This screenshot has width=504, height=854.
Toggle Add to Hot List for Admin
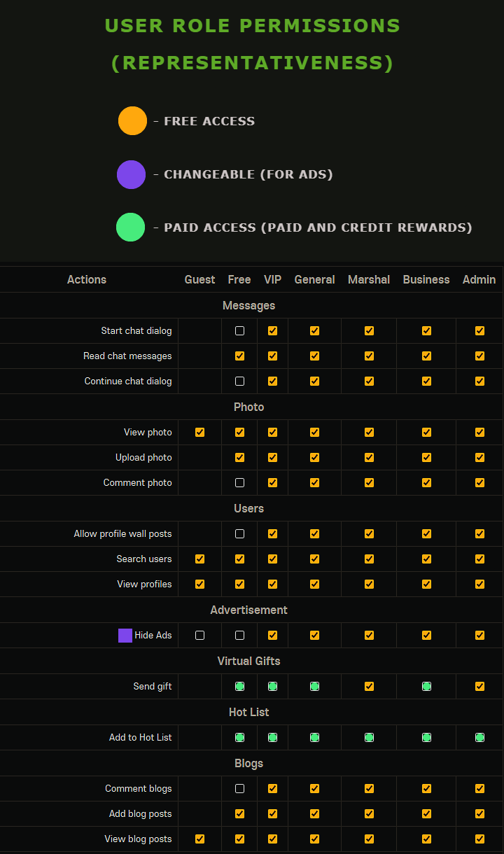(x=479, y=738)
